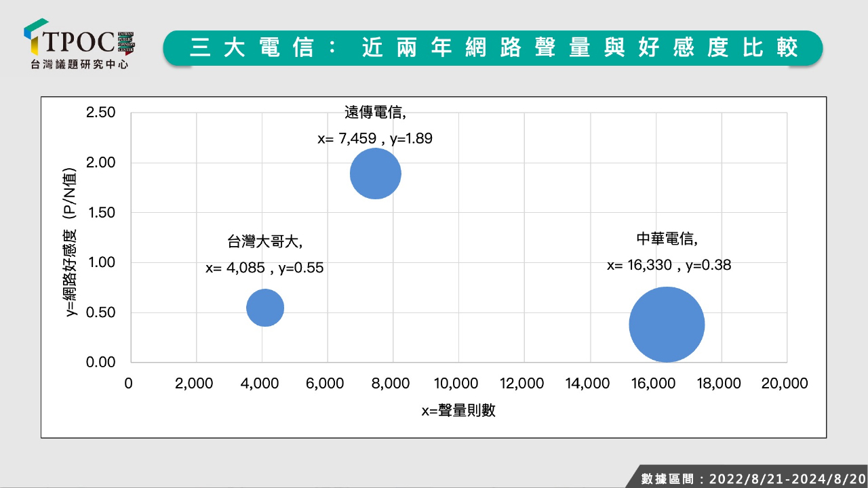Click the 0 origin label on the x-axis

129,384
